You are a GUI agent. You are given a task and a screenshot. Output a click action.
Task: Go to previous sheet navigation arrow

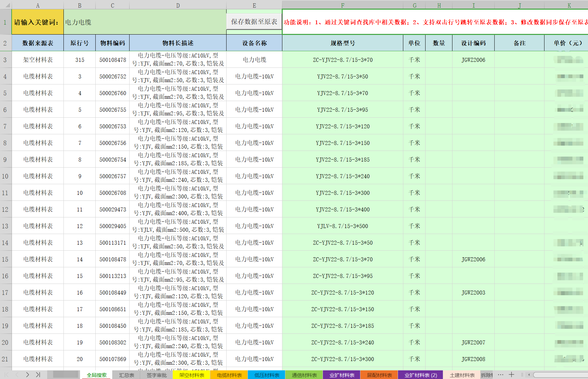(17, 375)
